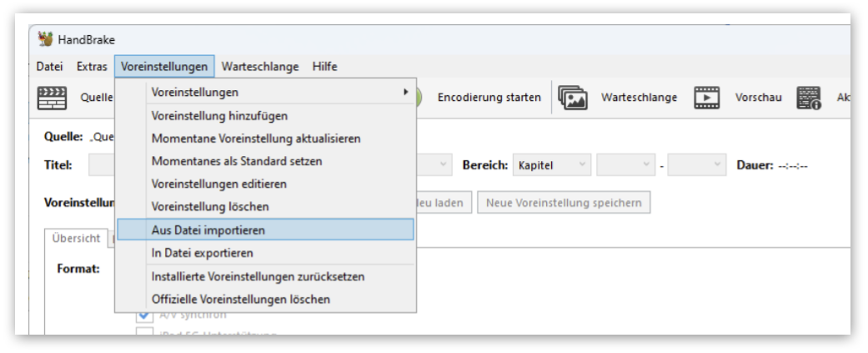Toggle the A/V synchron checkbox
The height and width of the screenshot is (353, 868).
144,315
